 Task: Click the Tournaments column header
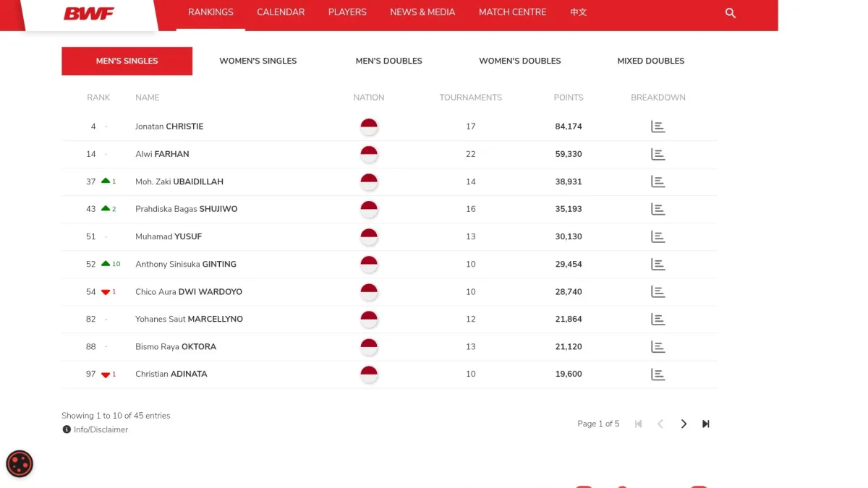pos(471,98)
